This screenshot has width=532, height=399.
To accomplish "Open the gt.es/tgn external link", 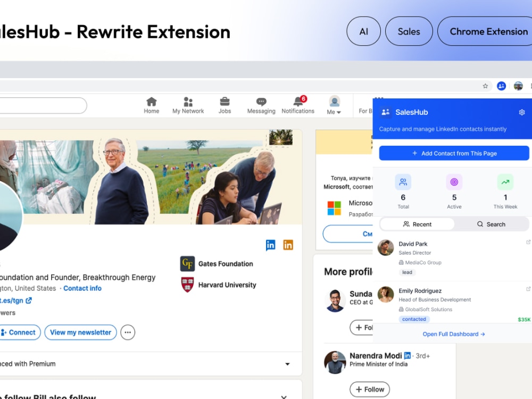I will [15, 301].
